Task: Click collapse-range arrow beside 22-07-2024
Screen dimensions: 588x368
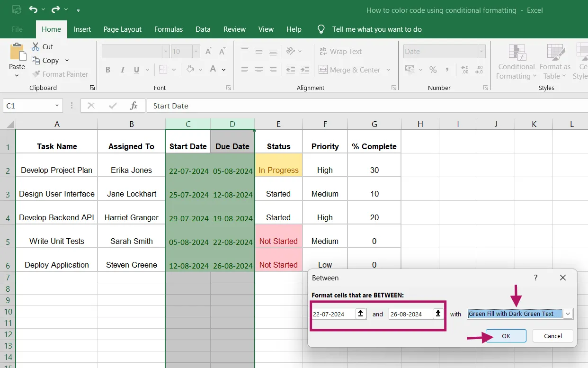Action: click(361, 314)
